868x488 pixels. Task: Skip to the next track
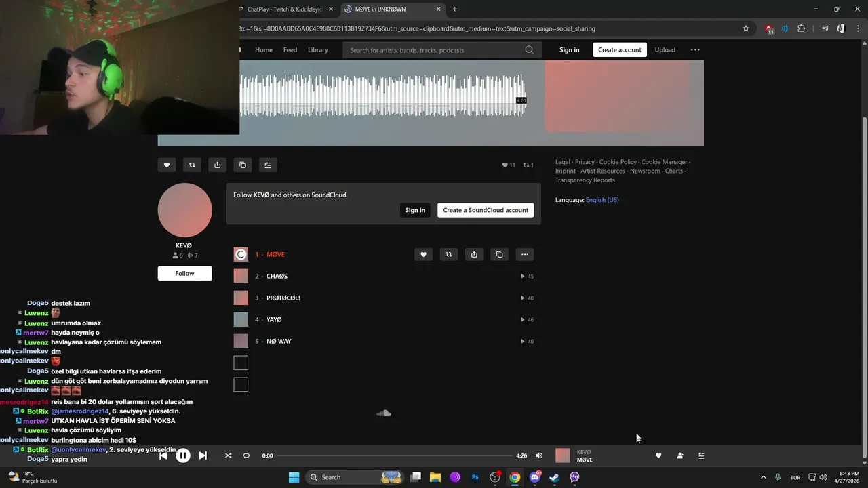[x=203, y=455]
